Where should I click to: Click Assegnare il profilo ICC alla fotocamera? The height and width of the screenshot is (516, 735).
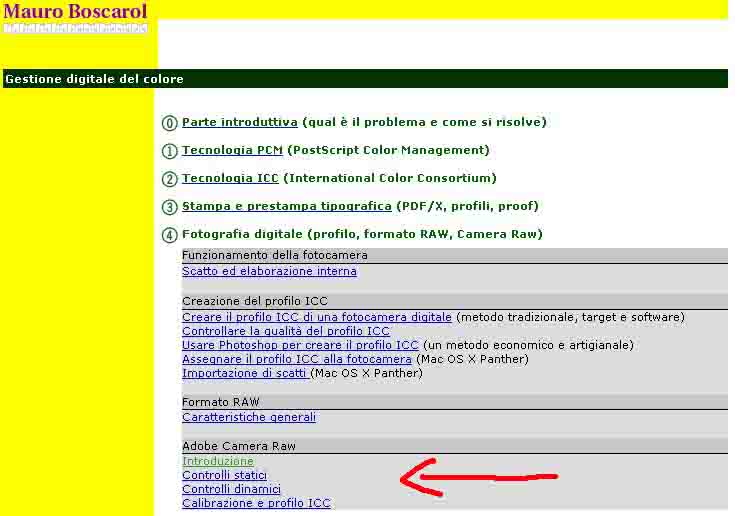(296, 359)
